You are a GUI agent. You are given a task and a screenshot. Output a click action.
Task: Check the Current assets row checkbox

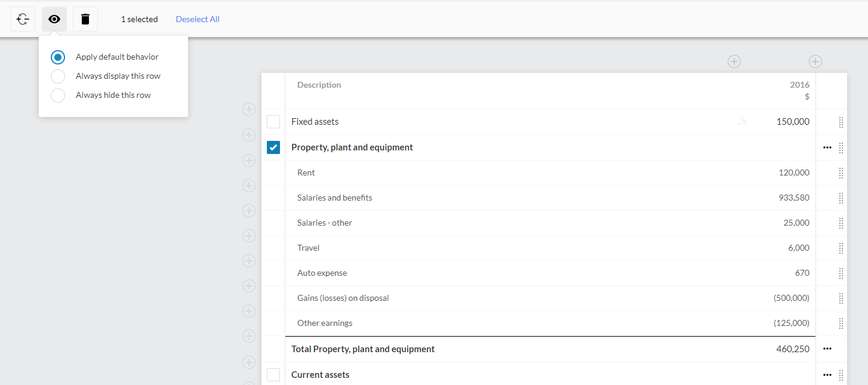pos(273,374)
